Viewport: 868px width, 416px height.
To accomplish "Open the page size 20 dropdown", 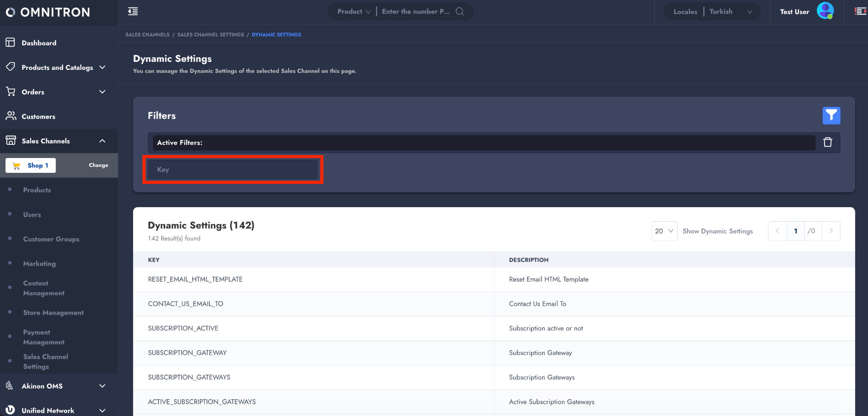I will (x=664, y=231).
